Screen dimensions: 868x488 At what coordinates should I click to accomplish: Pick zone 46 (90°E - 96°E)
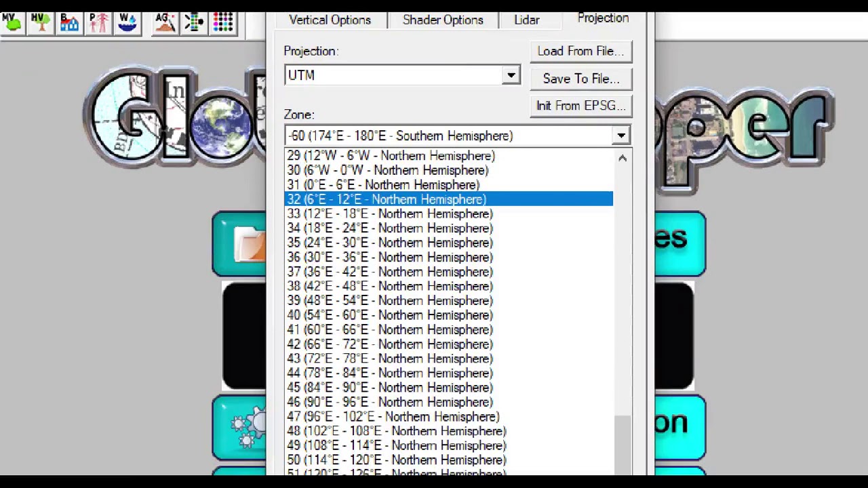pyautogui.click(x=449, y=402)
